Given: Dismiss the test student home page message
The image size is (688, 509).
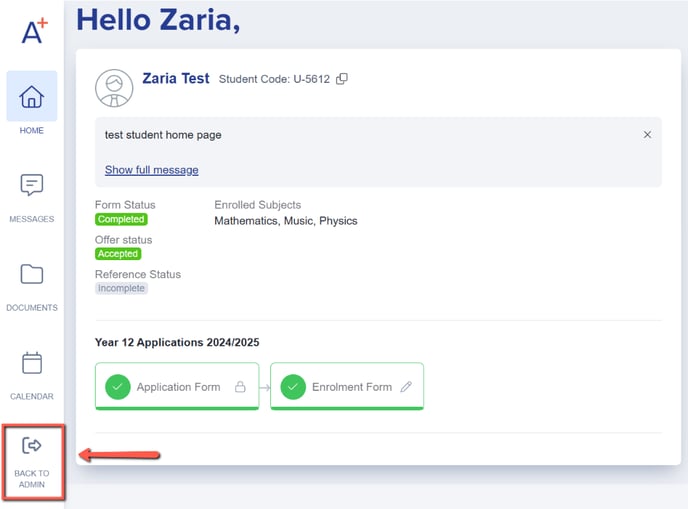Looking at the screenshot, I should tap(647, 135).
